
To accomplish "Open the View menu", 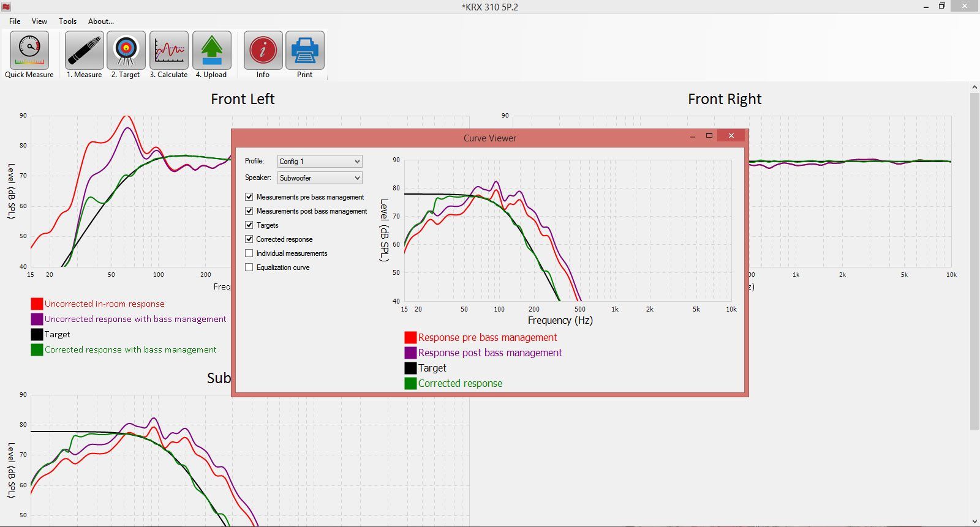I will tap(39, 21).
